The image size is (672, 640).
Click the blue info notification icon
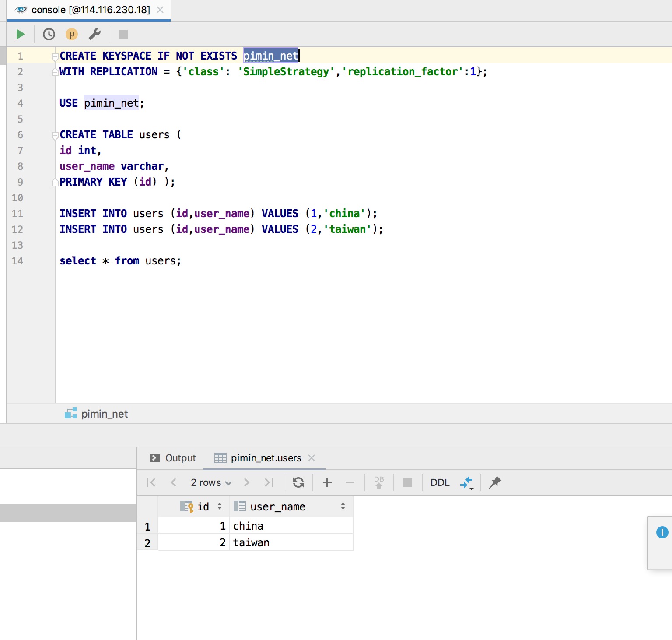click(x=662, y=532)
